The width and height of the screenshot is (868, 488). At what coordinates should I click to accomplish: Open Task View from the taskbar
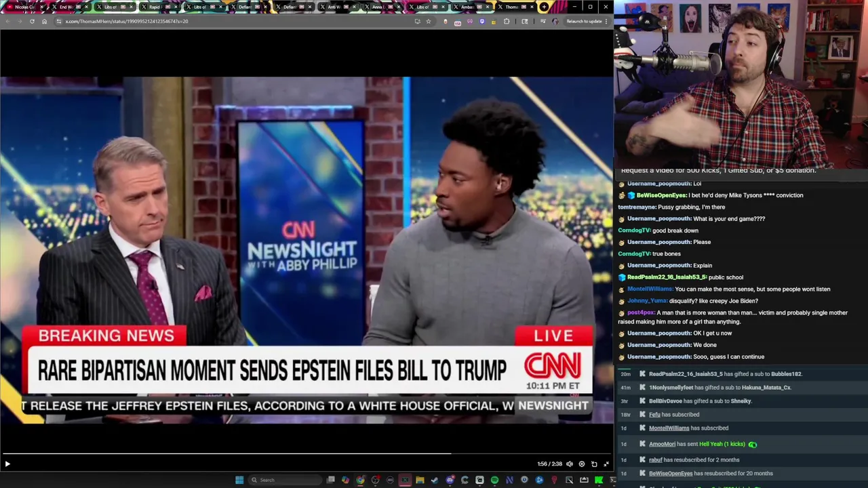pos(331,480)
